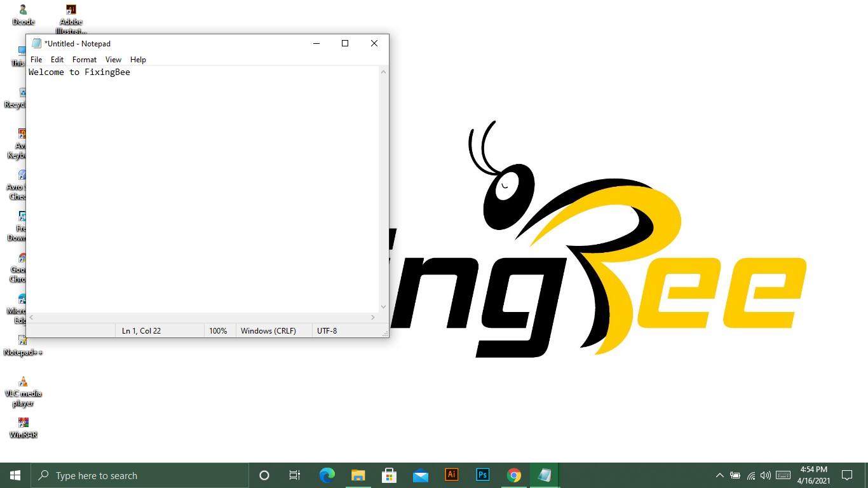Open Google Chrome in the taskbar

514,475
